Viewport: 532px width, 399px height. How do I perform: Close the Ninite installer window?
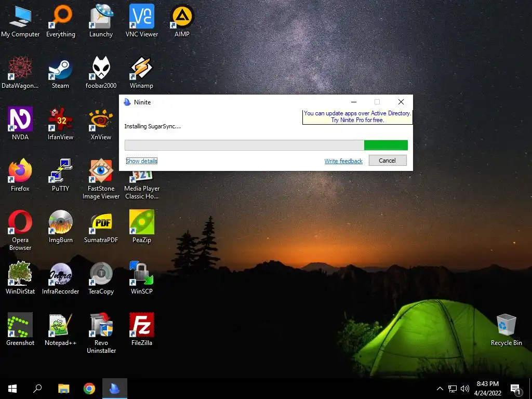click(401, 102)
